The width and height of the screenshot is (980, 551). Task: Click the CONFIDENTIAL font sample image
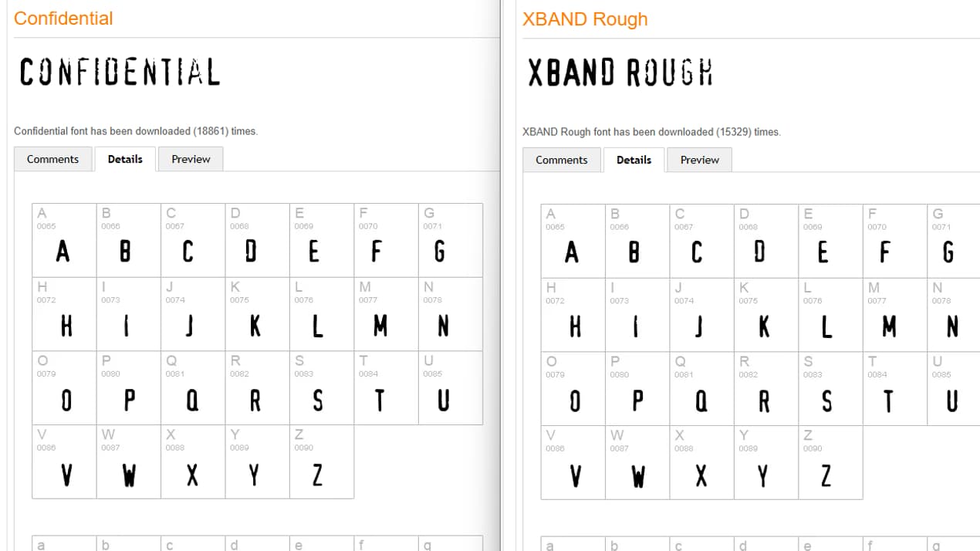click(x=120, y=72)
